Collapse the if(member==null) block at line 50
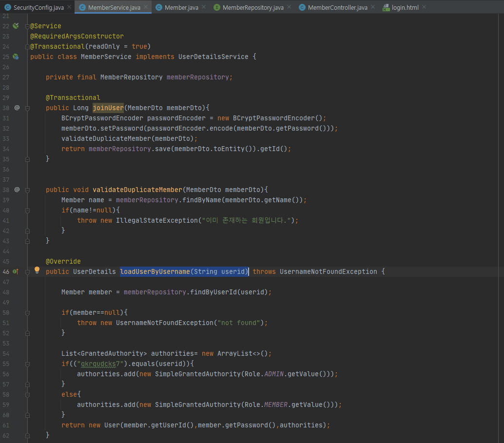The image size is (504, 443). (28, 313)
